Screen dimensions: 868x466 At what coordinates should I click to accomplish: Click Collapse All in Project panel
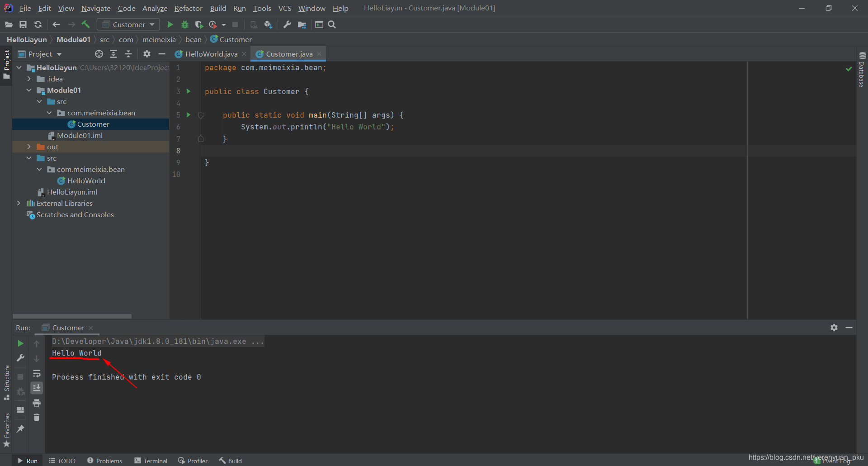click(x=128, y=54)
